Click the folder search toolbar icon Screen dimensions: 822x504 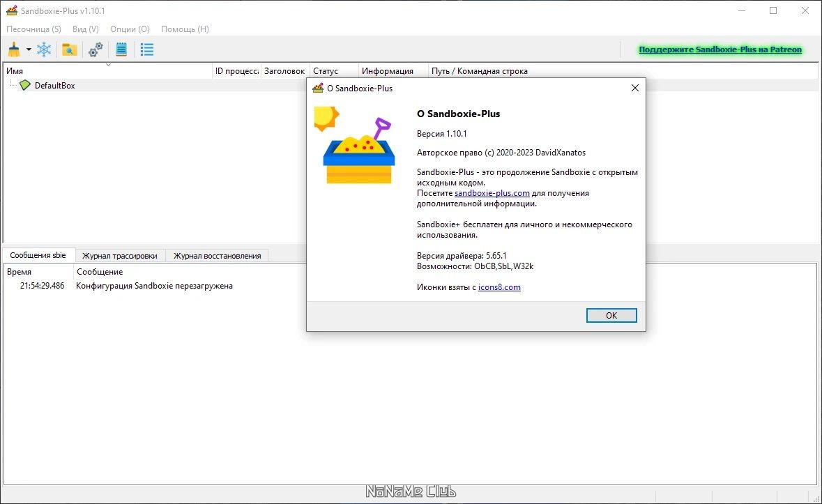[x=69, y=49]
